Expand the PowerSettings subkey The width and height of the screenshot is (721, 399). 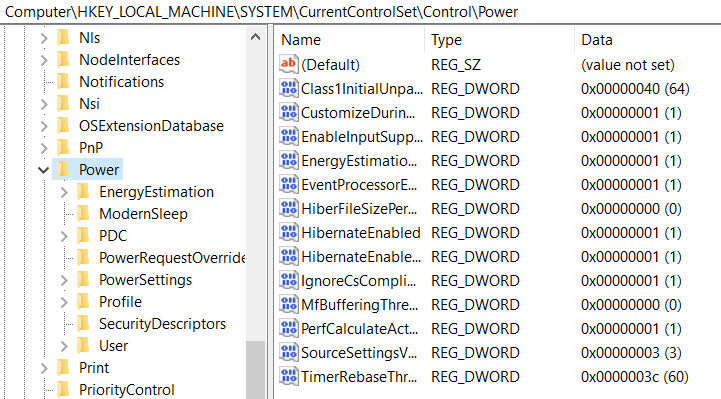tap(64, 280)
